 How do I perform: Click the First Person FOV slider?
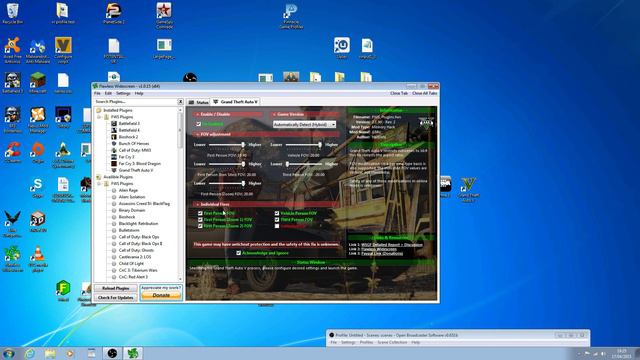point(227,144)
